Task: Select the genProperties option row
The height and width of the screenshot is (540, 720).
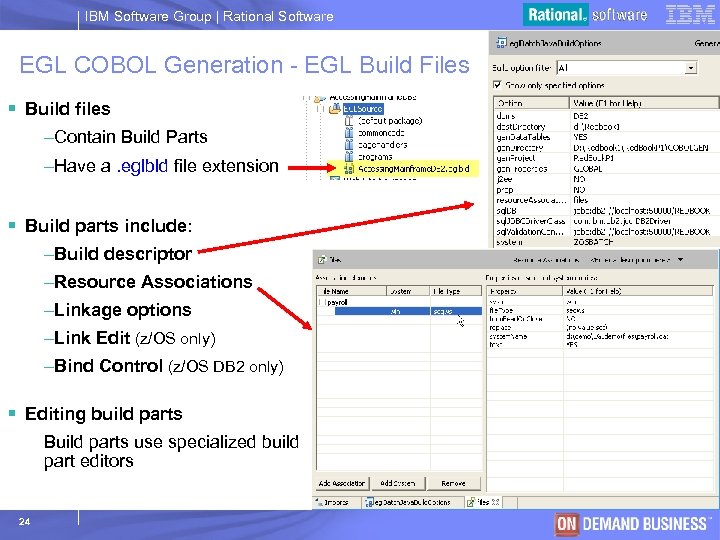Action: coord(606,169)
